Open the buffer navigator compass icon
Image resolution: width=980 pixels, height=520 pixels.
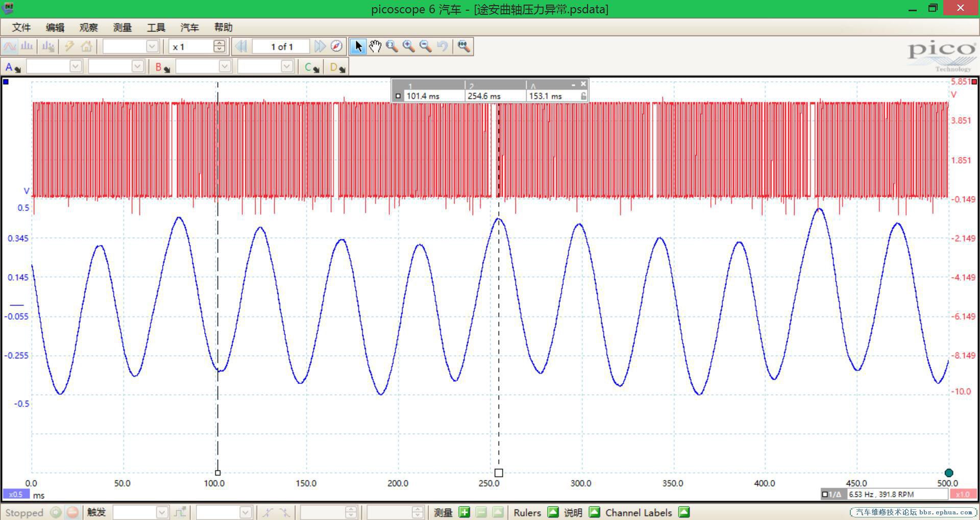pos(336,46)
